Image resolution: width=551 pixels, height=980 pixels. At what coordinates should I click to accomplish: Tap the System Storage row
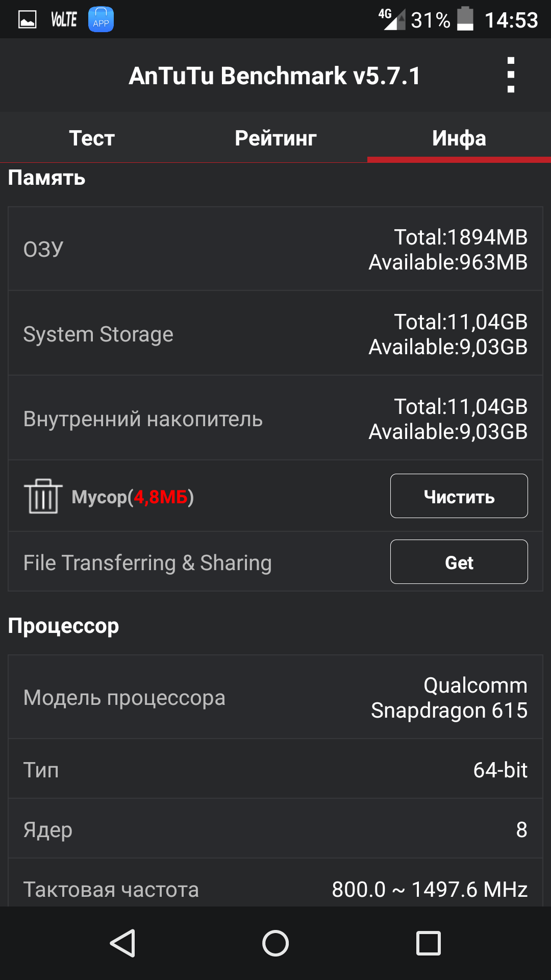pos(275,334)
